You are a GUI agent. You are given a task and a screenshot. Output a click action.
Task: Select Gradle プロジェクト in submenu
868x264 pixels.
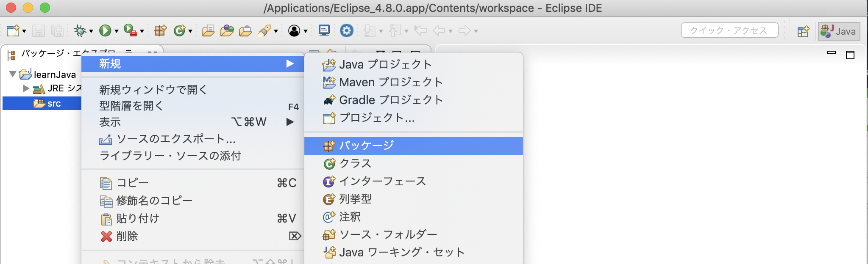click(414, 100)
